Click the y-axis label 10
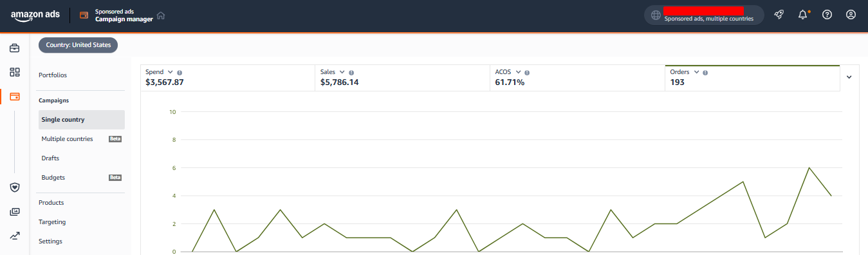868x255 pixels. [172, 111]
